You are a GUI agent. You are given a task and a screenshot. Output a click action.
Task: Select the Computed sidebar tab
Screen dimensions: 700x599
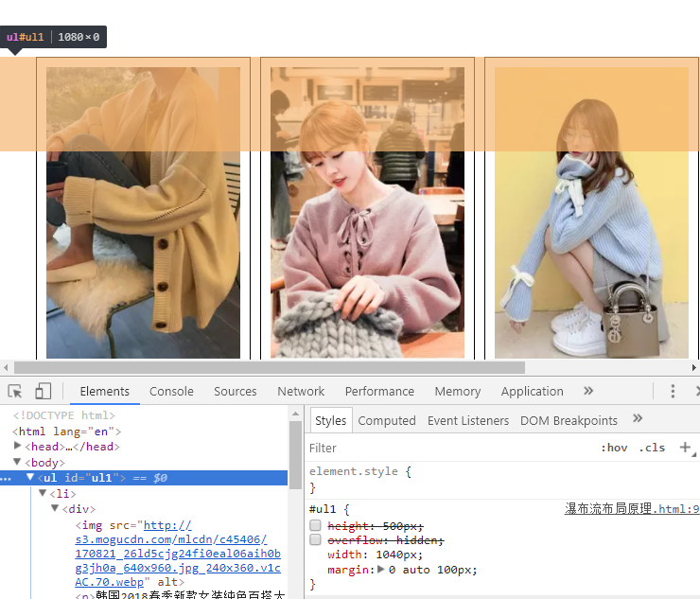coord(387,420)
